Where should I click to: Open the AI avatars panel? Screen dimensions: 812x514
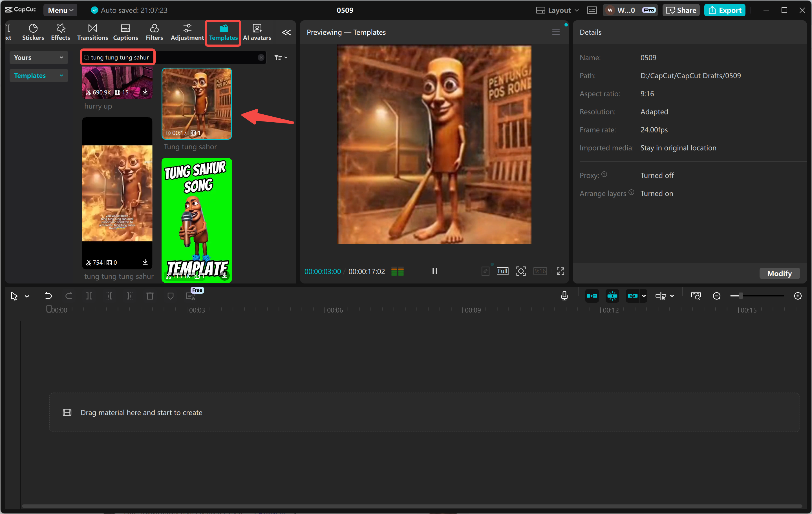pyautogui.click(x=257, y=32)
